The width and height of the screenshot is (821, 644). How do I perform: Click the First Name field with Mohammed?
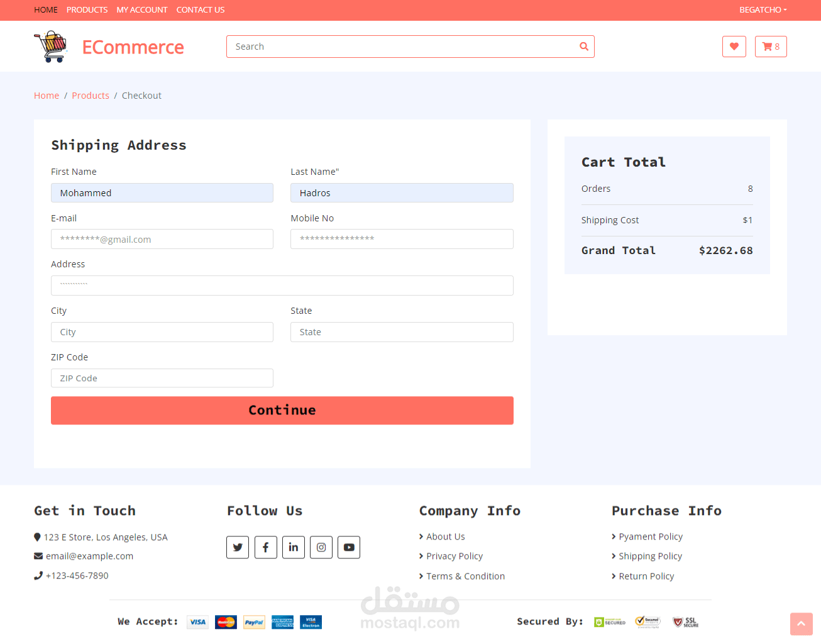162,193
